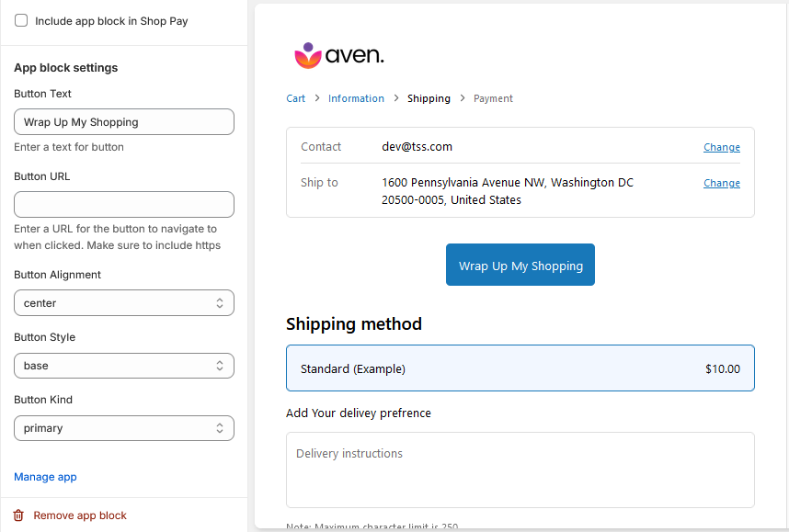Click the trash icon beside Remove app block
Viewport: 789px width, 532px height.
coord(18,515)
